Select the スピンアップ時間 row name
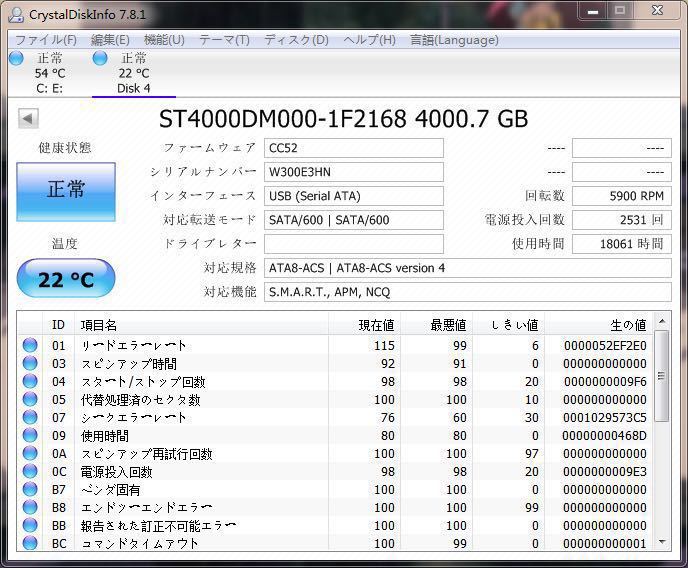Screen dimensions: 688x568 click(129, 364)
